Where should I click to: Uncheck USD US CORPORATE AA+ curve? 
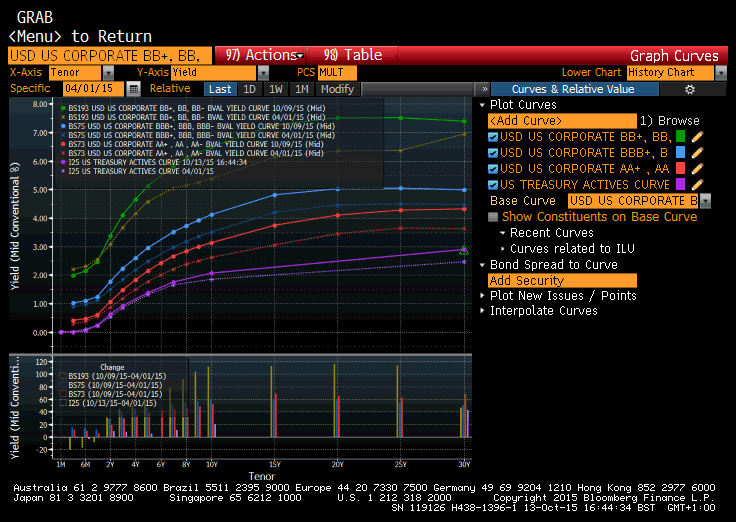tap(493, 169)
